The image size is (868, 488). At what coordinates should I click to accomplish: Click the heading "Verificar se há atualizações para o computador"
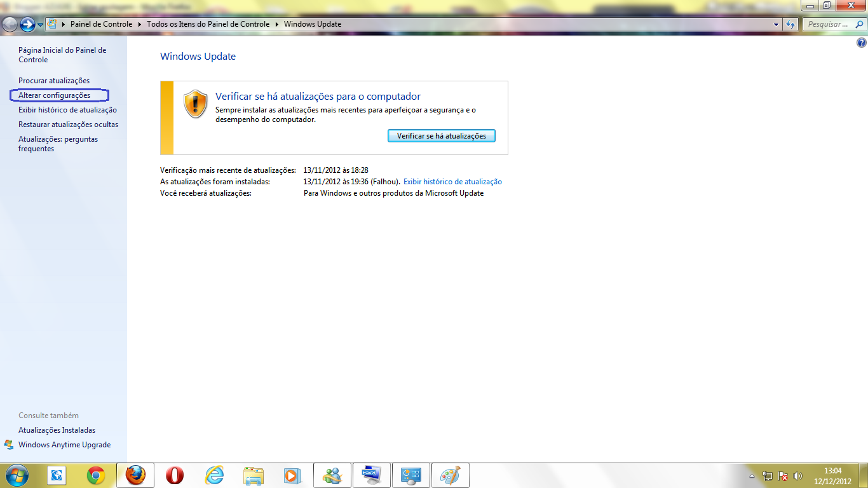(318, 97)
